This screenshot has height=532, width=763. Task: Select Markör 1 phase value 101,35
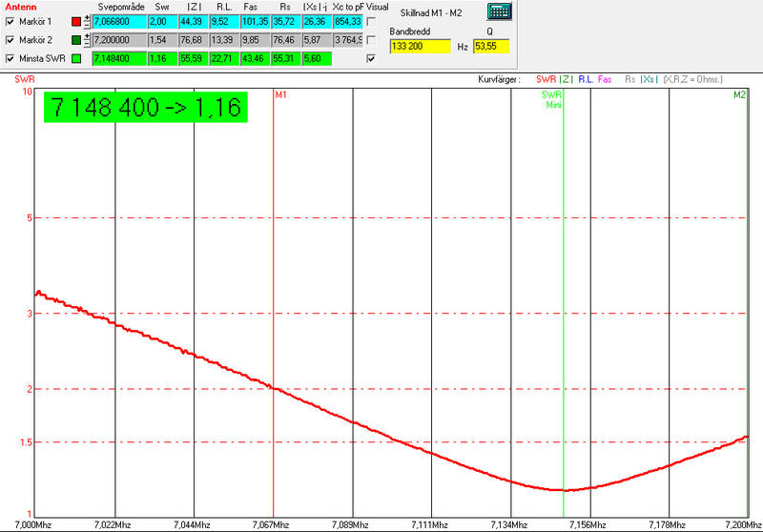[255, 22]
